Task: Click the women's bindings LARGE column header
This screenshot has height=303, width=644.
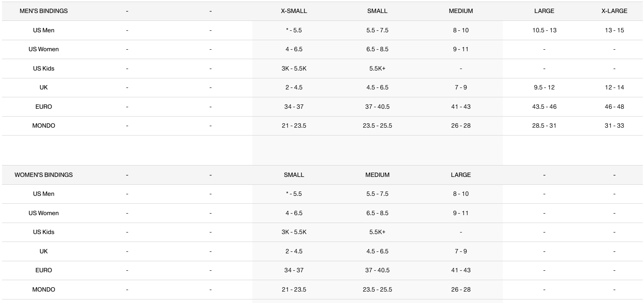Action: click(461, 175)
